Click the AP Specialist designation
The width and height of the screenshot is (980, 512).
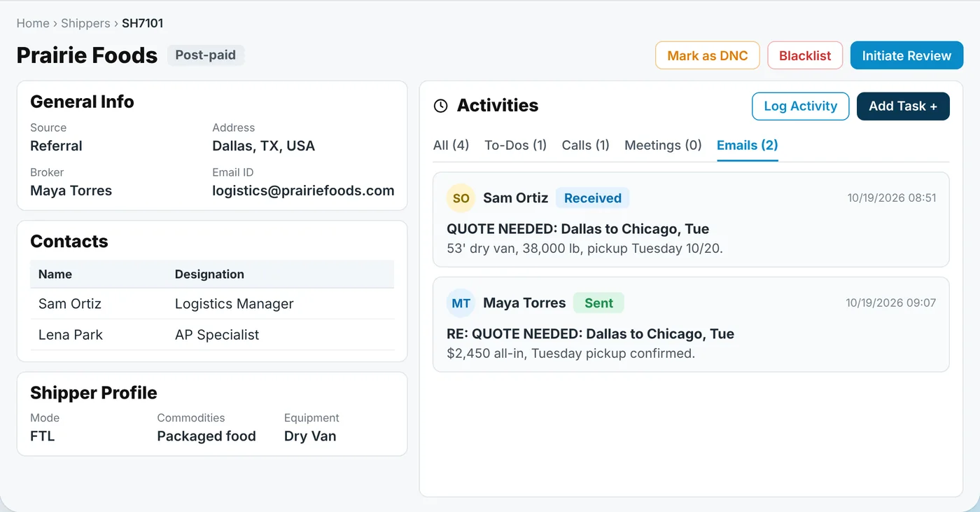[217, 335]
